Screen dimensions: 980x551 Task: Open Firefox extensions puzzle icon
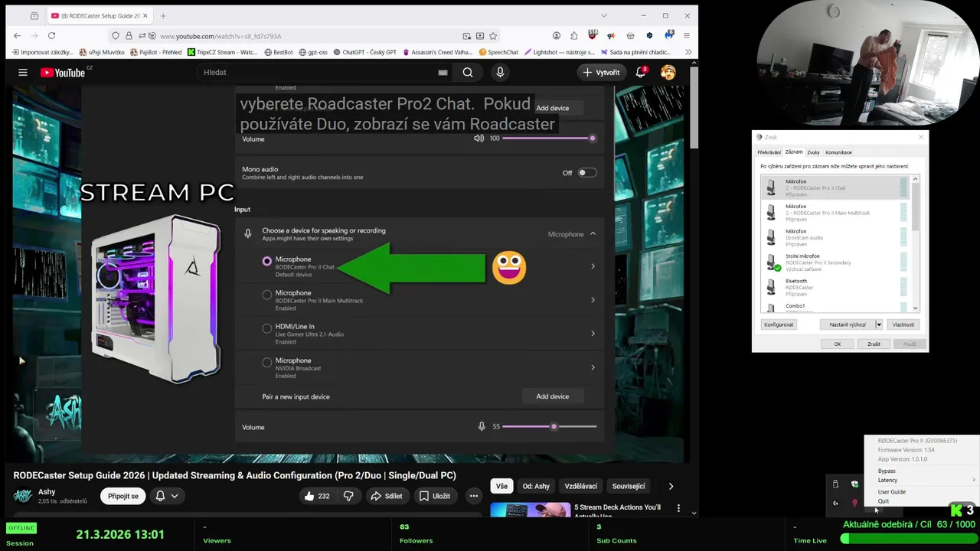point(574,35)
